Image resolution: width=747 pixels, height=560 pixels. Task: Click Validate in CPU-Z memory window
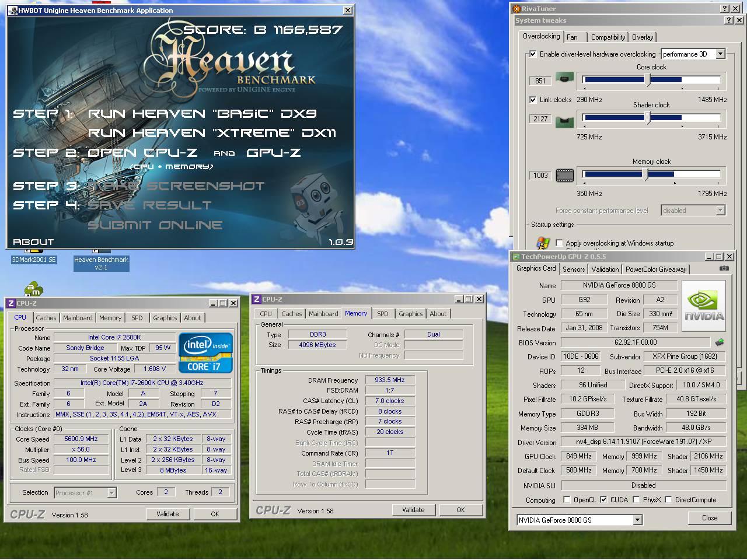(x=413, y=510)
